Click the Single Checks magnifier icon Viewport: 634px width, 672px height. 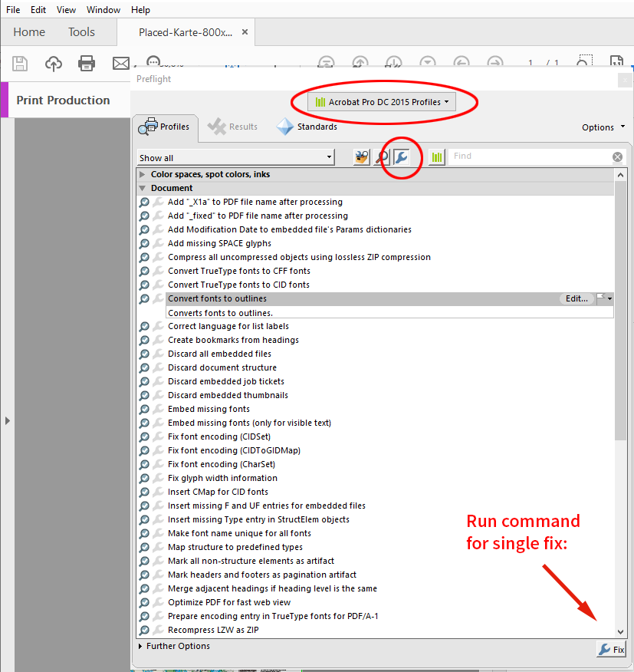point(381,156)
